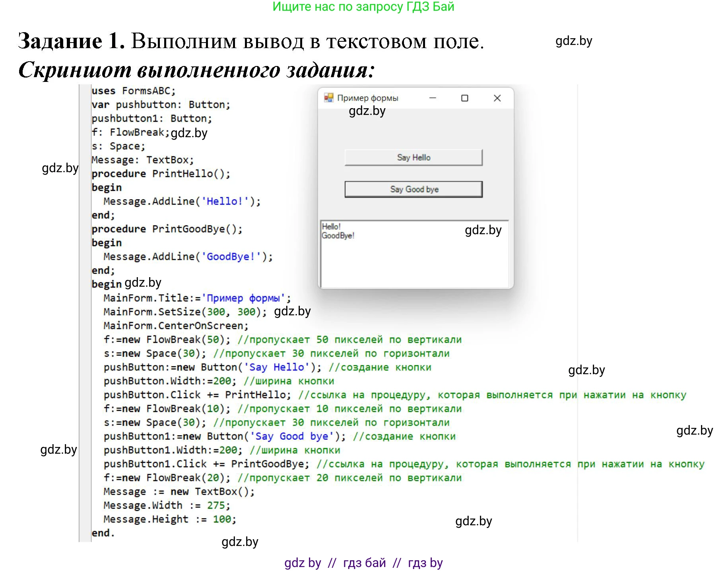This screenshot has height=571, width=728.
Task: Open the purple 'gdz by // гдз бай' footer text
Action: pyautogui.click(x=363, y=563)
